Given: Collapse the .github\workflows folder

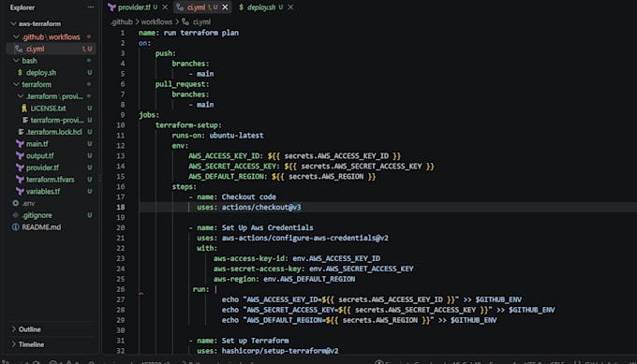Looking at the screenshot, I should point(16,36).
